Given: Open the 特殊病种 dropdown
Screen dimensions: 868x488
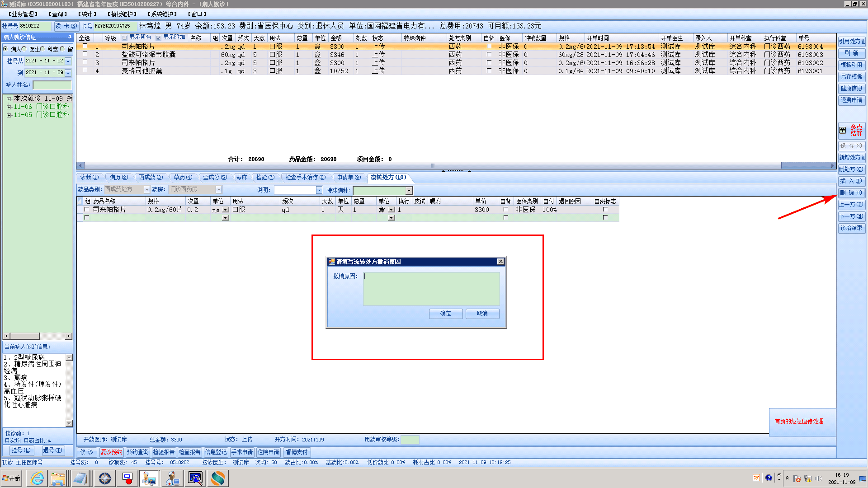Looking at the screenshot, I should click(x=409, y=191).
